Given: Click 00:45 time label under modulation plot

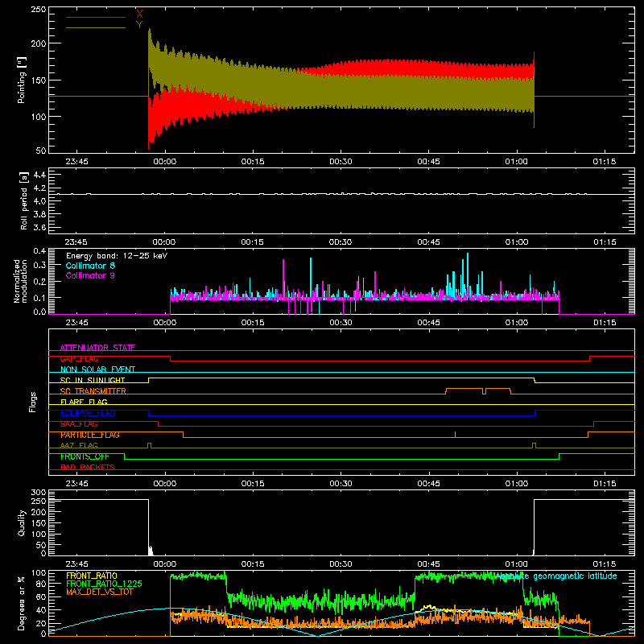Looking at the screenshot, I should click(428, 323).
